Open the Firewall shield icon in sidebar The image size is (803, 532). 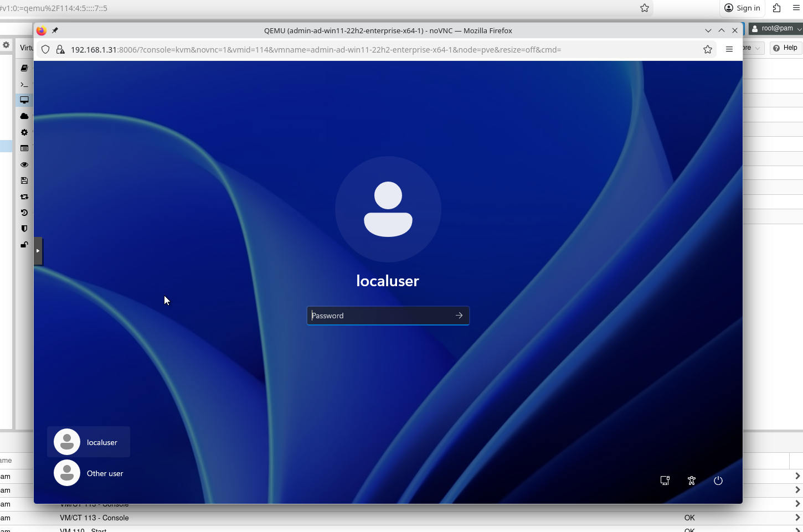click(24, 229)
